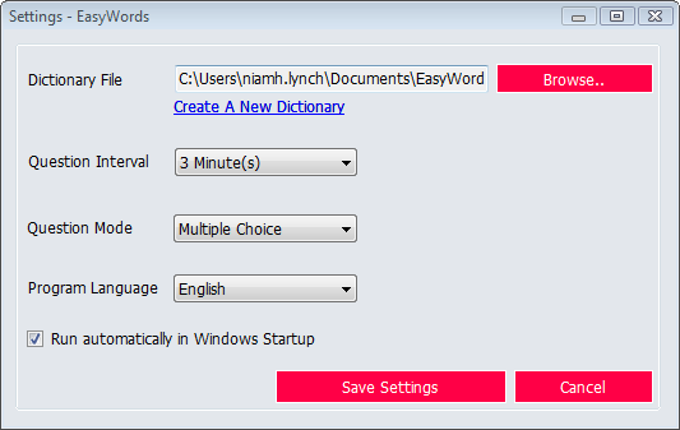Click the Browse.. button
This screenshot has width=680, height=430.
click(574, 79)
